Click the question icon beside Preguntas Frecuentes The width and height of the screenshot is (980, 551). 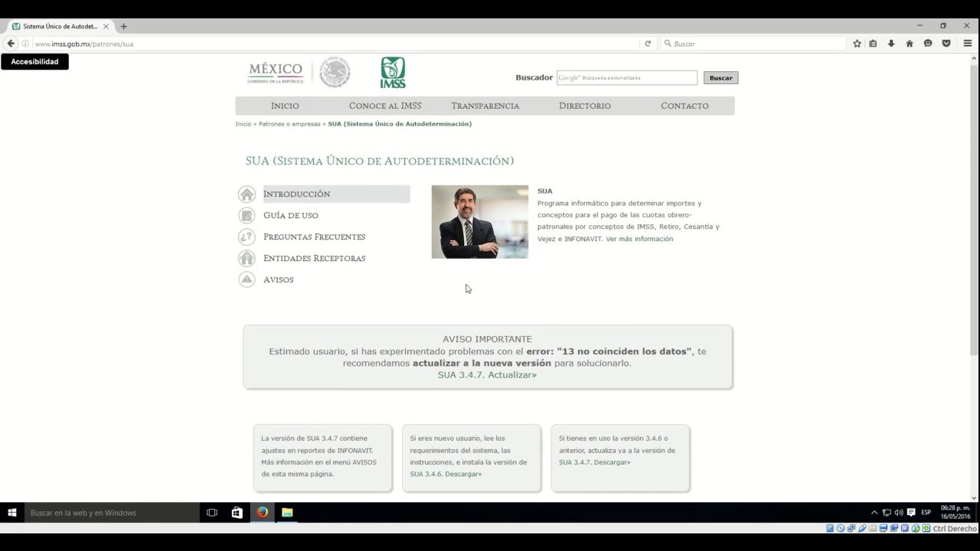[247, 237]
